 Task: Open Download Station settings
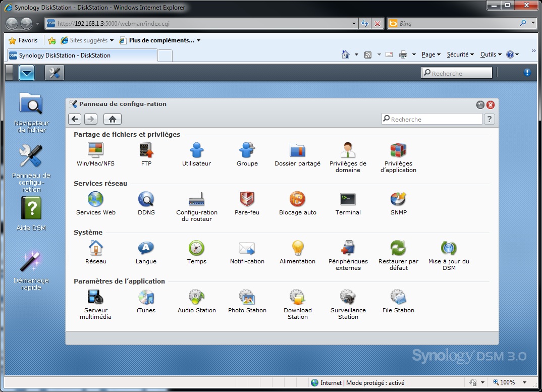298,304
